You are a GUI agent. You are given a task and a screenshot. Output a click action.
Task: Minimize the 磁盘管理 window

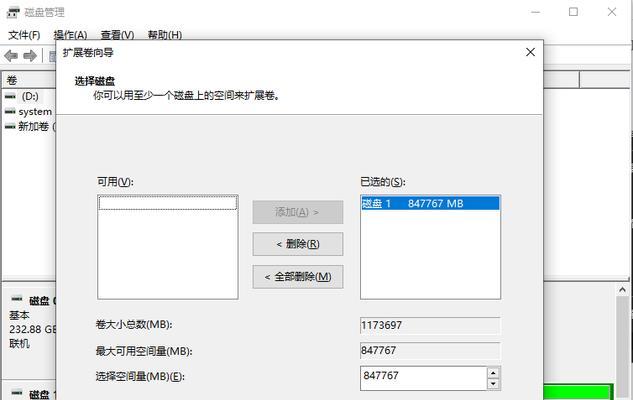[x=536, y=12]
